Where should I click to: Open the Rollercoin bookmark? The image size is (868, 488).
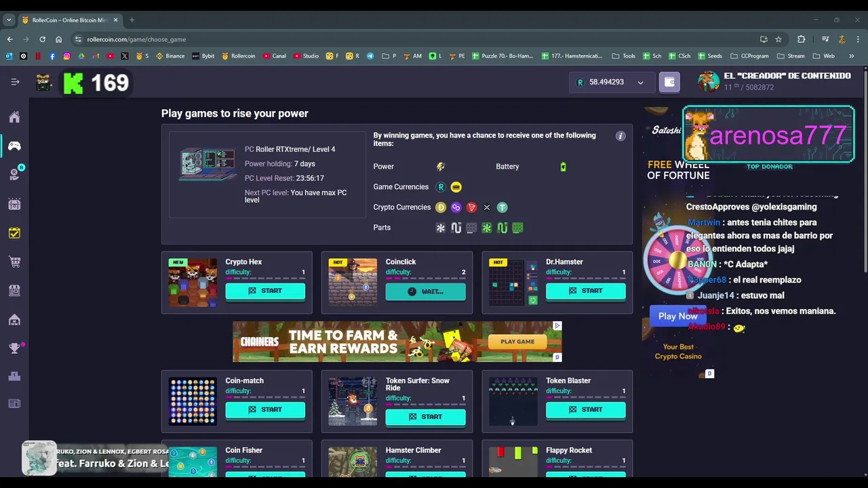pos(239,56)
